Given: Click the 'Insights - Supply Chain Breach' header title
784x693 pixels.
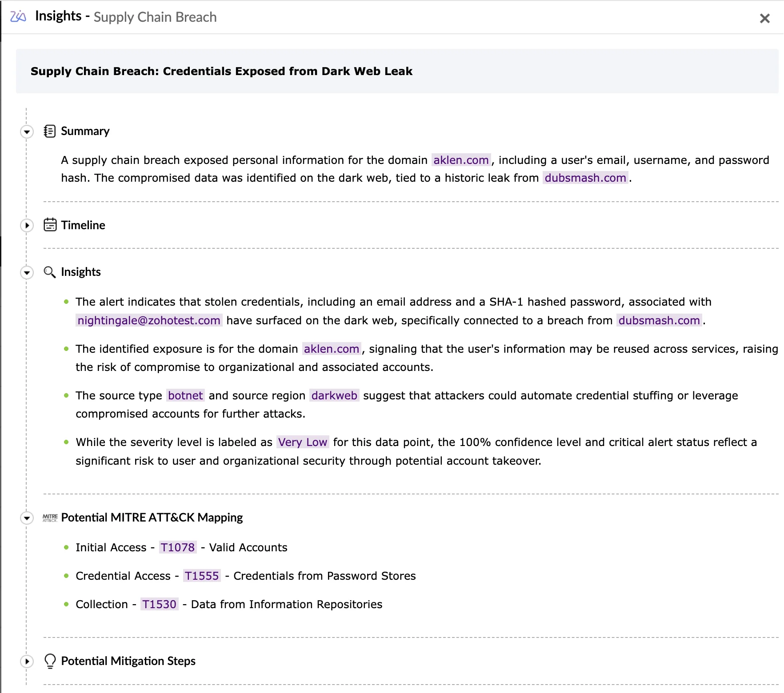Looking at the screenshot, I should [126, 16].
